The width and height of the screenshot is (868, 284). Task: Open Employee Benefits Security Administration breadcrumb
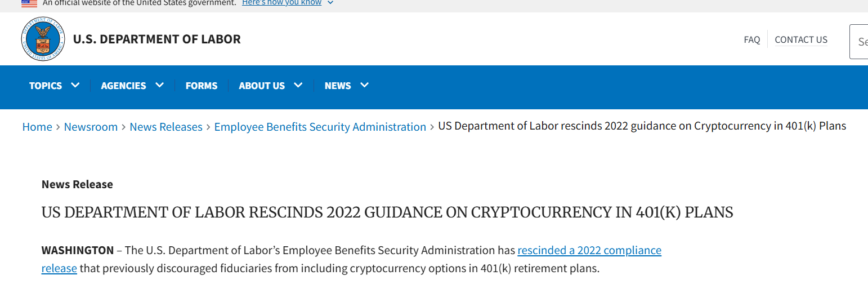point(320,127)
